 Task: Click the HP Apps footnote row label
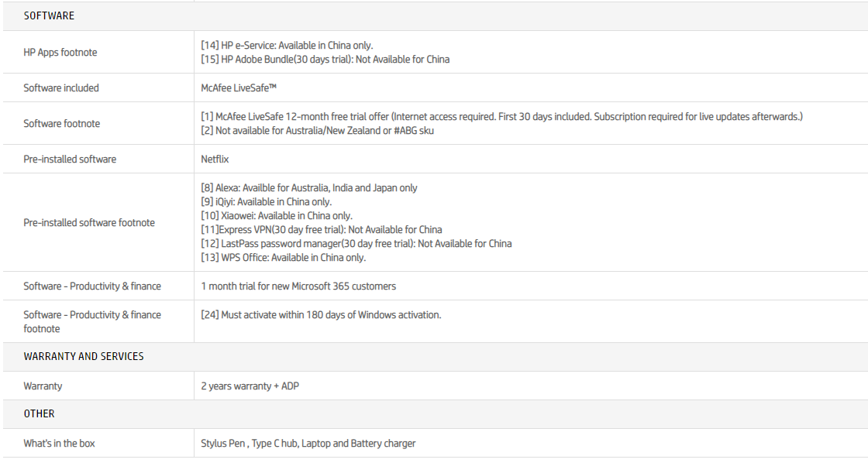pyautogui.click(x=60, y=53)
